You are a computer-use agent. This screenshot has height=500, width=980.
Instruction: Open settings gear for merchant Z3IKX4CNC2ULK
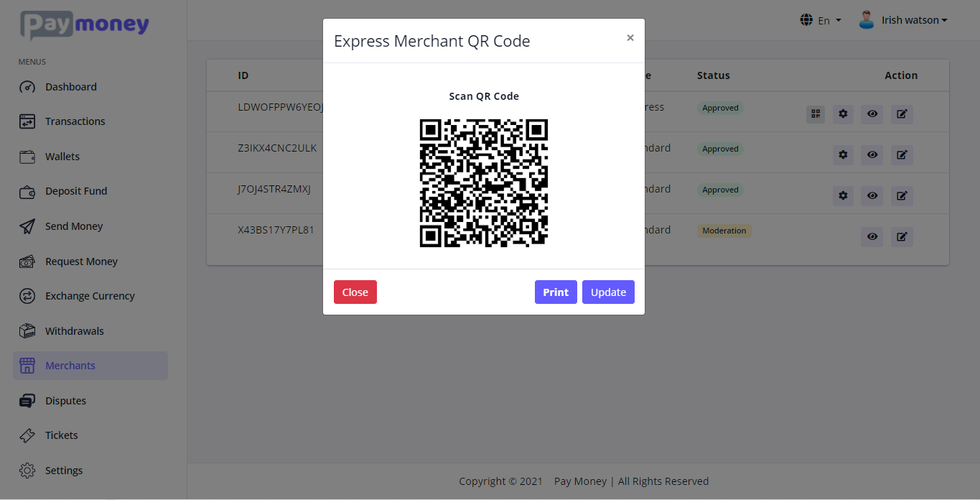click(x=843, y=154)
